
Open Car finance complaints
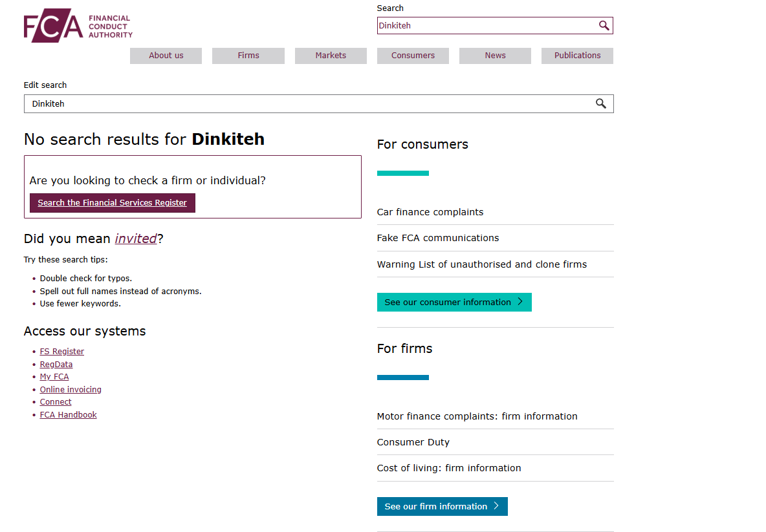[x=430, y=212]
